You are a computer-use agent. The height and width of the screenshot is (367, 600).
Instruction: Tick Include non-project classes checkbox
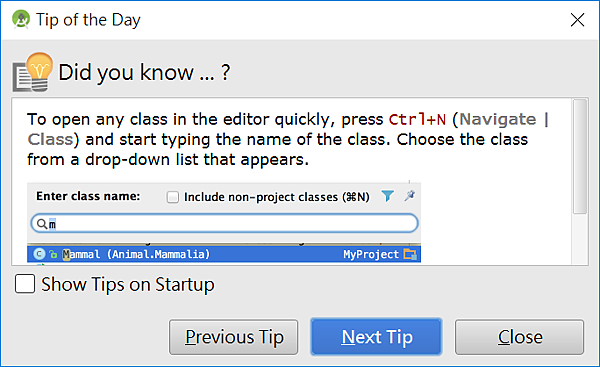click(x=173, y=197)
